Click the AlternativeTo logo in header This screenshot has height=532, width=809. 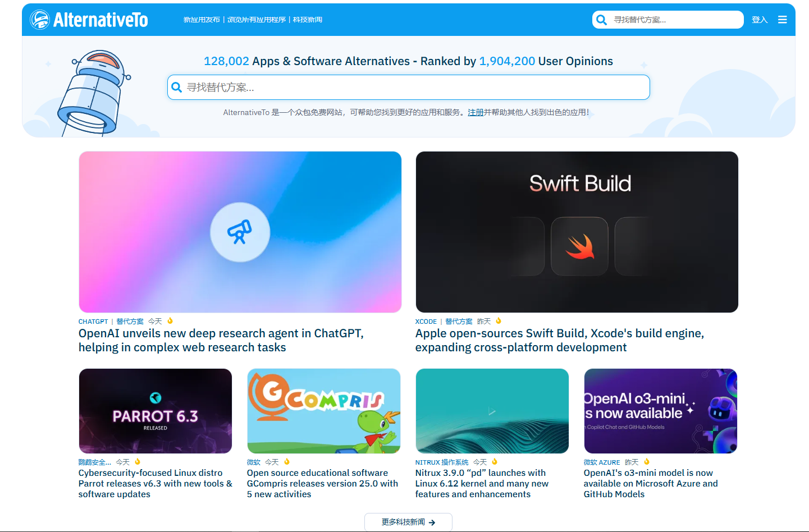[89, 20]
